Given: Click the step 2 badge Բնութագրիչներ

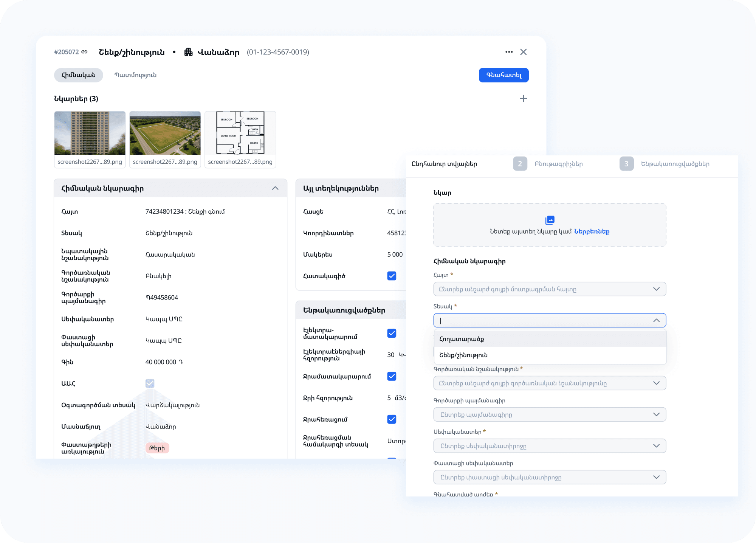Looking at the screenshot, I should tap(520, 164).
